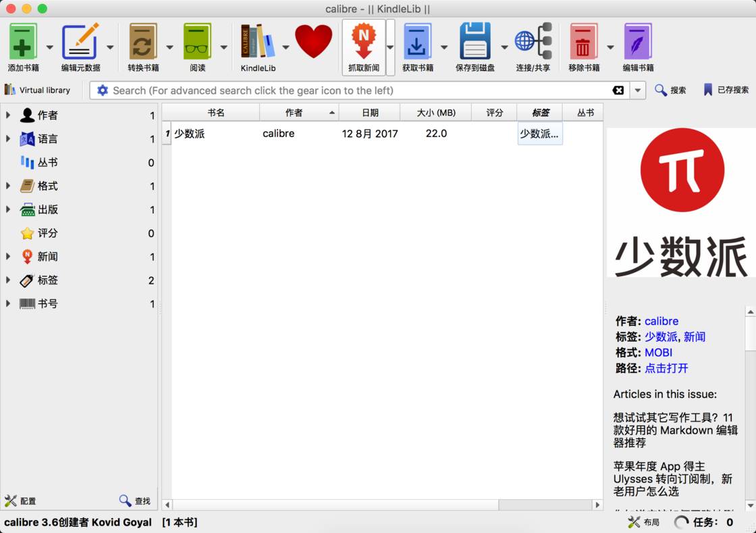
Task: Open the 编辑书籍 edit book tool
Action: (x=638, y=42)
